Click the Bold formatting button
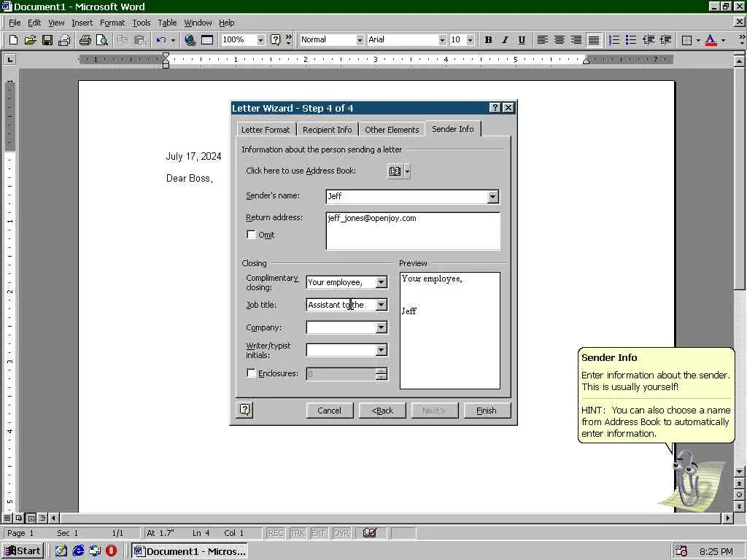 pos(488,40)
